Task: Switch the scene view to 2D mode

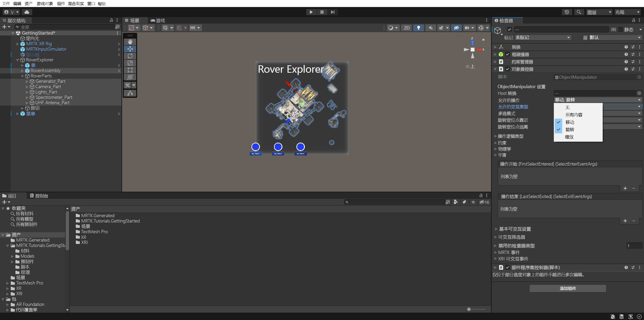Action: tap(407, 28)
